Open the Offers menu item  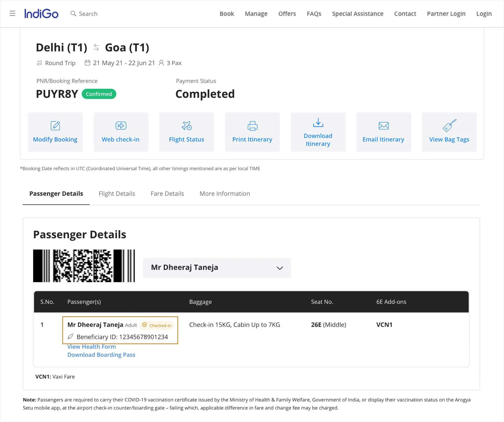287,14
